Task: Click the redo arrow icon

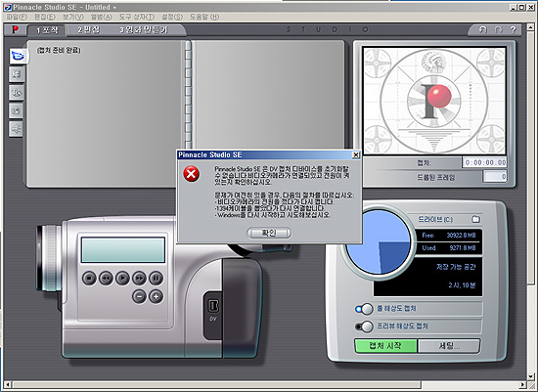Action: [x=498, y=30]
